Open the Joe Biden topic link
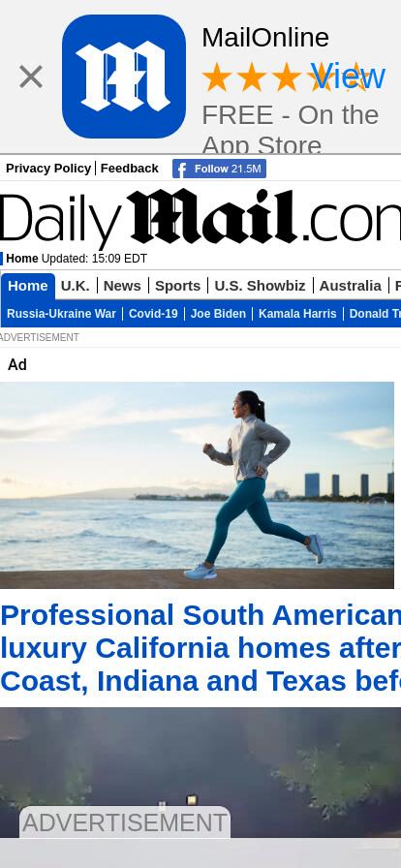This screenshot has width=401, height=868. pyautogui.click(x=218, y=314)
